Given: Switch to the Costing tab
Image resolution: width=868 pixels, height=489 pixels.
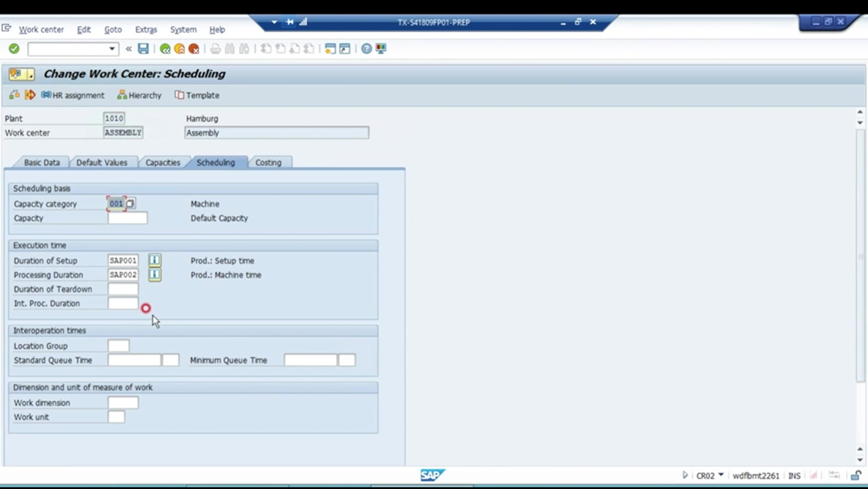Looking at the screenshot, I should point(268,163).
